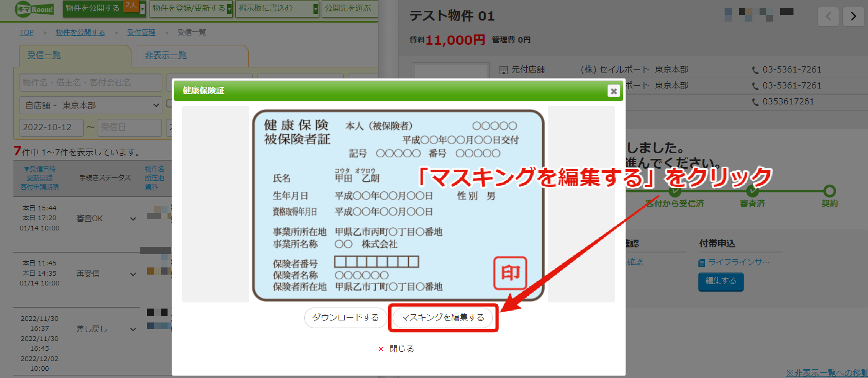Click the 賃料11,000円 rent text
868x378 pixels.
tap(447, 40)
